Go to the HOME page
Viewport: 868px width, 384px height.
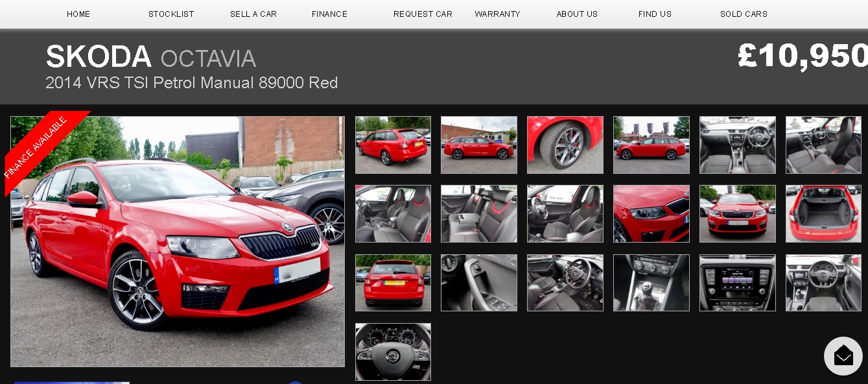(x=78, y=14)
